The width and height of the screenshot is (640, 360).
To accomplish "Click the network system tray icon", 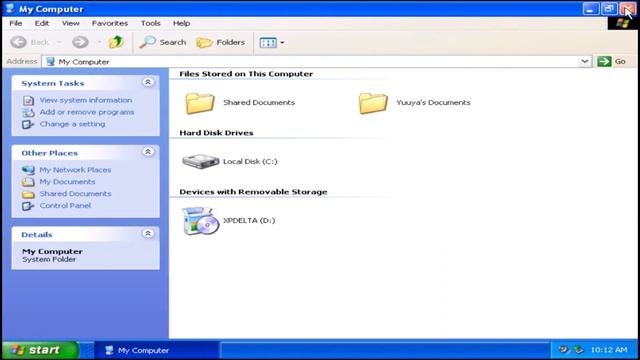I will pos(578,349).
